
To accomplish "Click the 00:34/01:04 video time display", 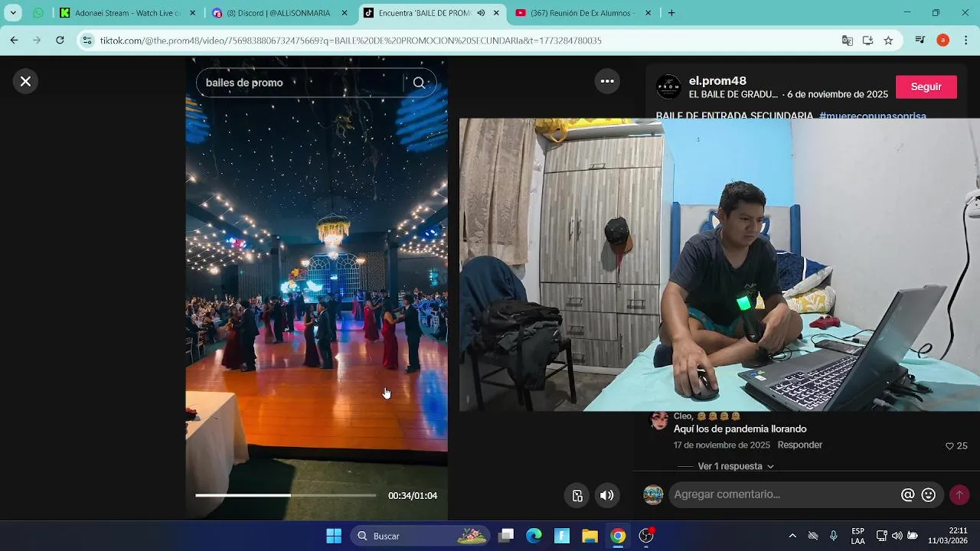I will (x=413, y=496).
